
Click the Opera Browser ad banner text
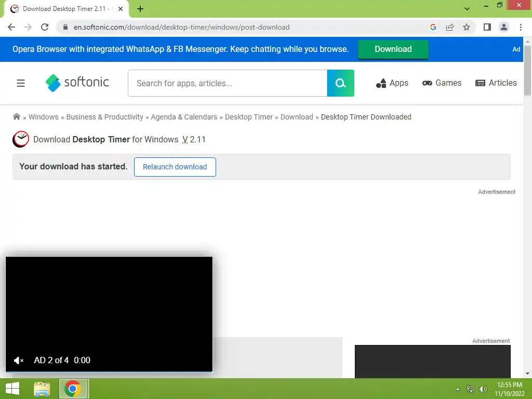tap(180, 49)
